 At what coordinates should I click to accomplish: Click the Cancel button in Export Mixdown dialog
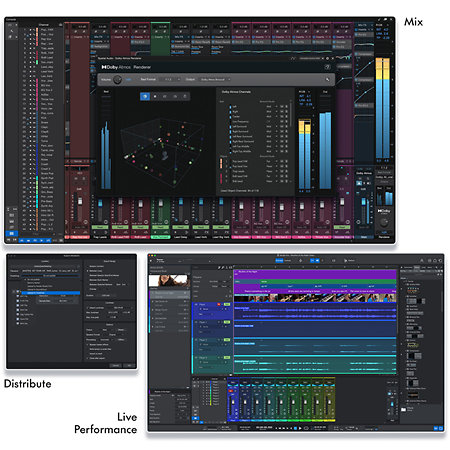116,365
